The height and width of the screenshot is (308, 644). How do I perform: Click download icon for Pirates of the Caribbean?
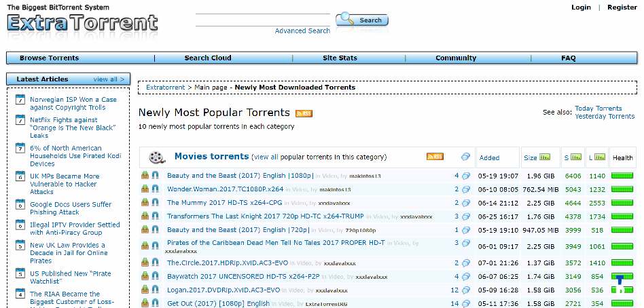pyautogui.click(x=145, y=246)
